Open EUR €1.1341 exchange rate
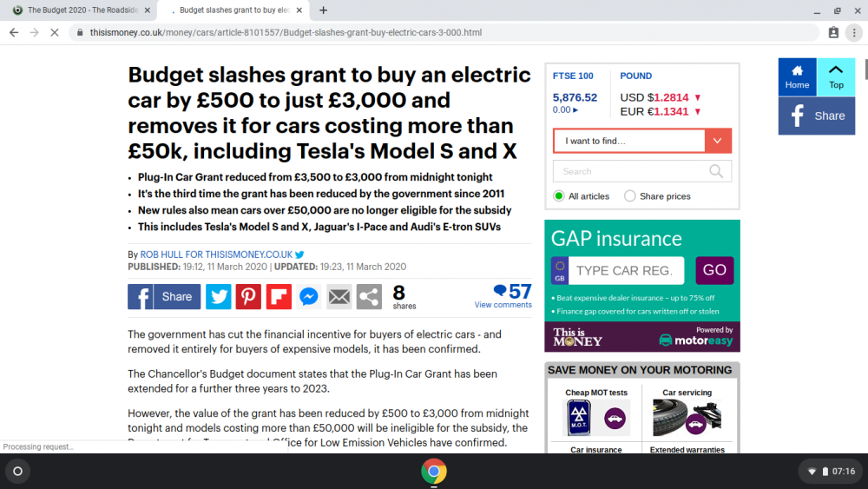 pos(661,111)
